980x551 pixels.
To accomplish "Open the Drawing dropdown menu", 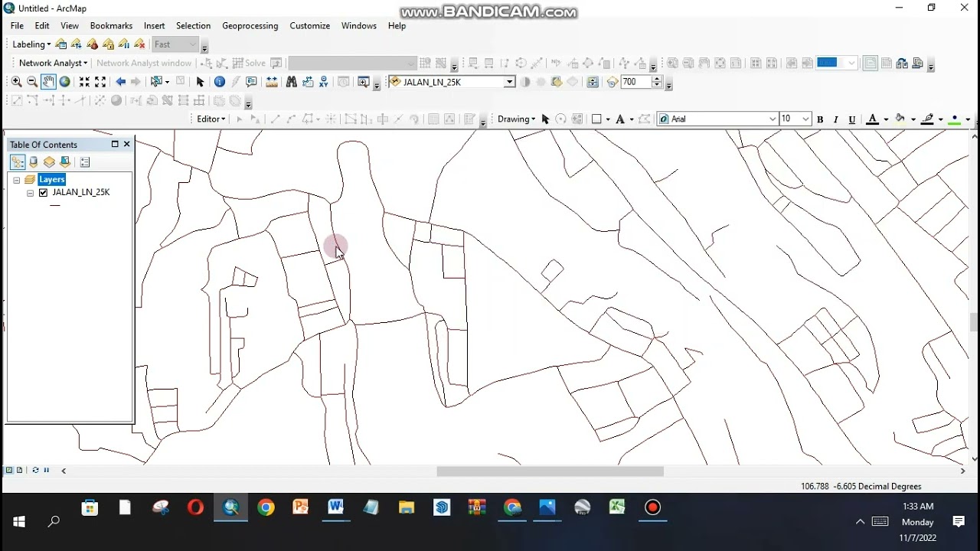I will coord(516,119).
